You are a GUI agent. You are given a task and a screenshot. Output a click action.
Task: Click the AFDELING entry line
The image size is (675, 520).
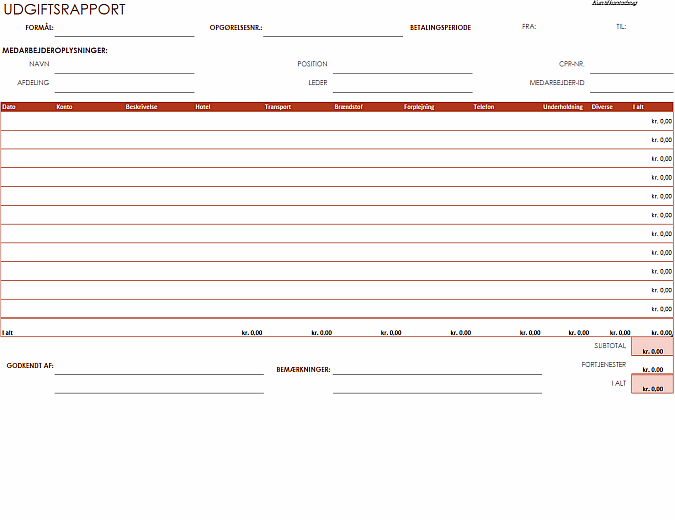click(124, 84)
